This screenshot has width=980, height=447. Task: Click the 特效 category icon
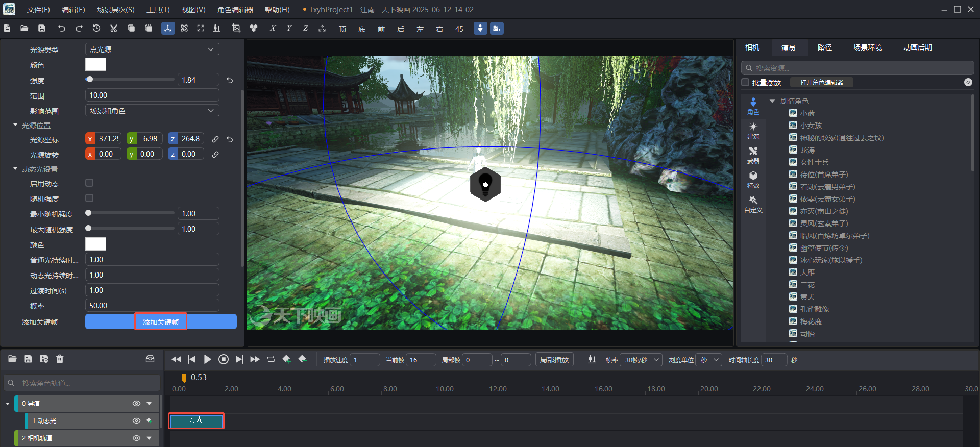753,180
